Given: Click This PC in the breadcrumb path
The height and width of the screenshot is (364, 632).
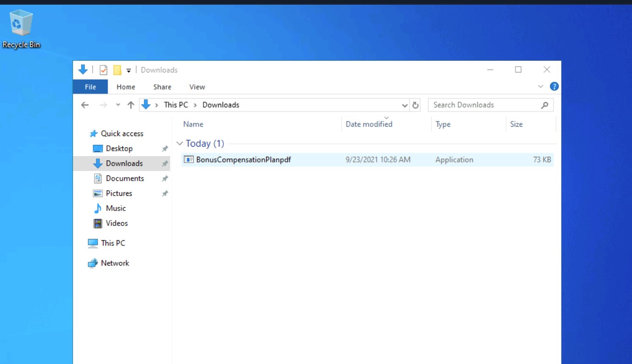Looking at the screenshot, I should click(x=175, y=105).
